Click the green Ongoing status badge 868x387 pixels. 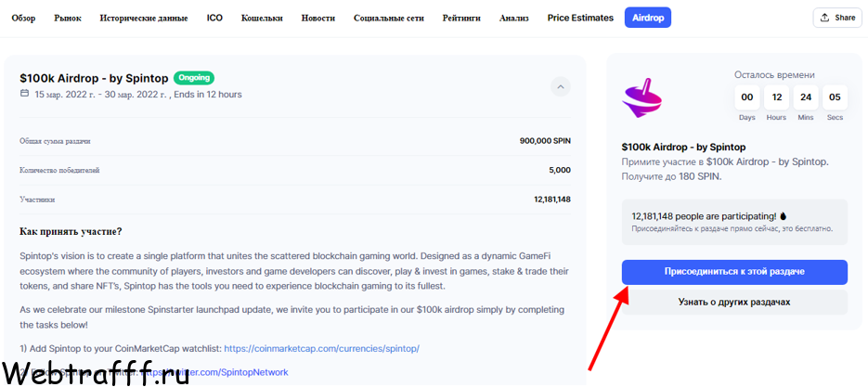[194, 78]
